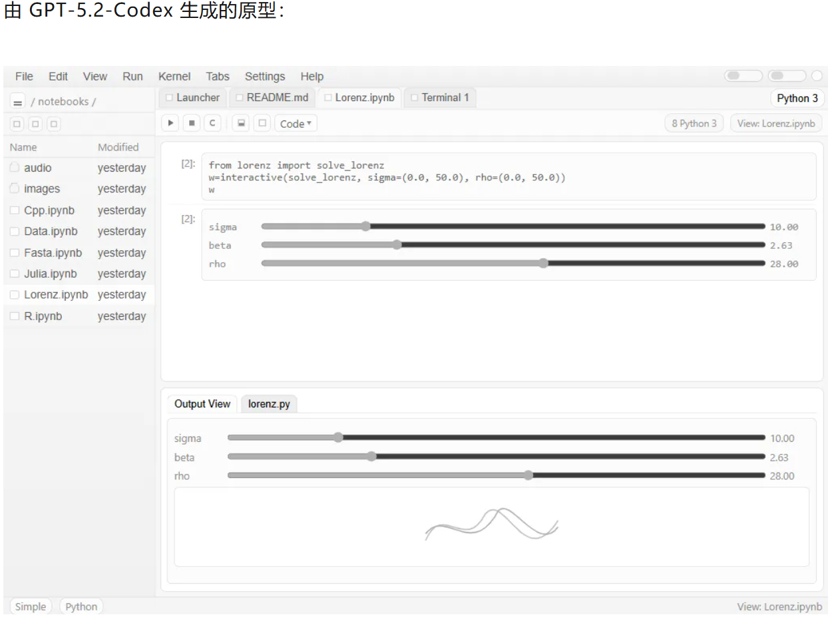Open the images folder
This screenshot has height=621, width=840.
[41, 189]
